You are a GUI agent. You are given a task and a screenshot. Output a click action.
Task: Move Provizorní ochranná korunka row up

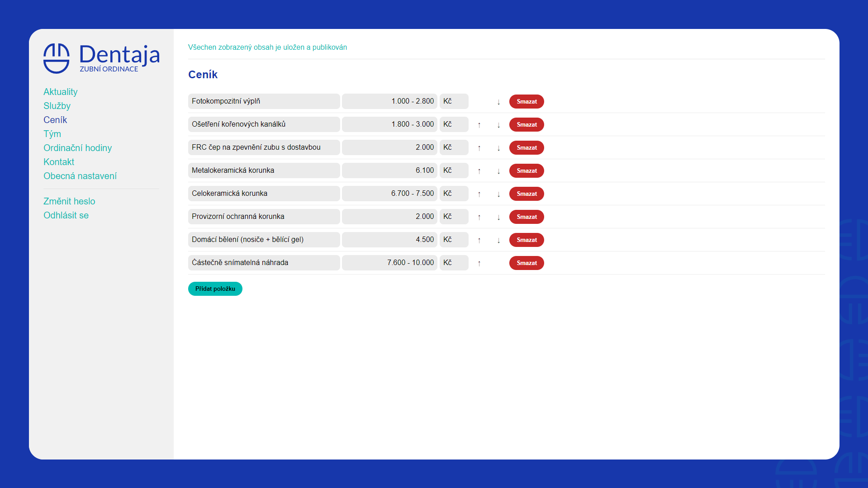click(x=479, y=217)
